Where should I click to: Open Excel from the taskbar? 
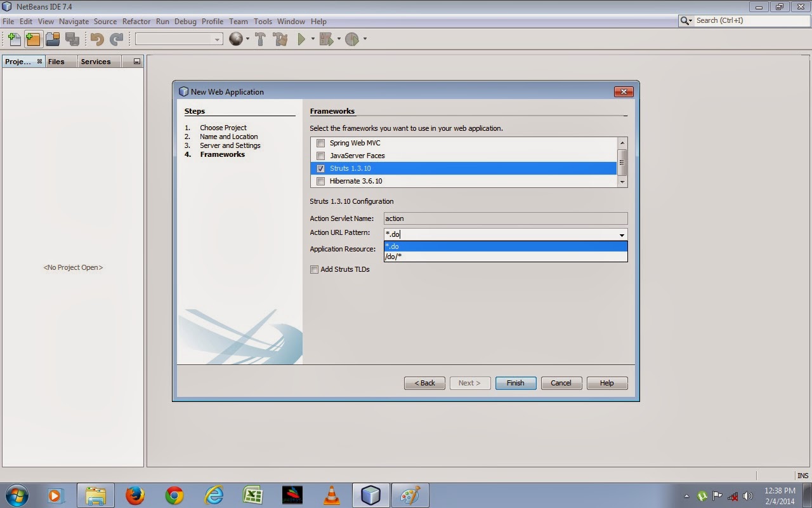(x=253, y=495)
